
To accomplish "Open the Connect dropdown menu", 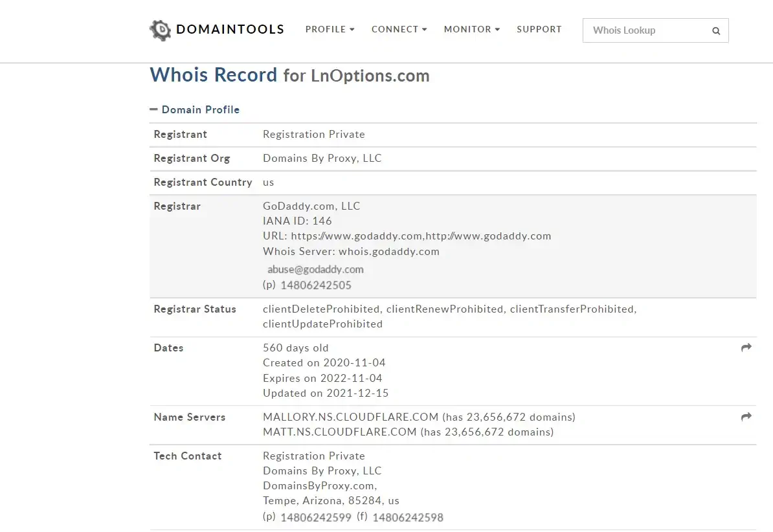I will coord(399,30).
